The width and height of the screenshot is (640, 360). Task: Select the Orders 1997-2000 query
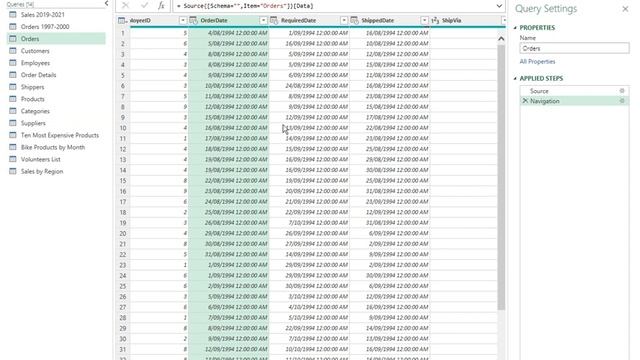pyautogui.click(x=45, y=27)
